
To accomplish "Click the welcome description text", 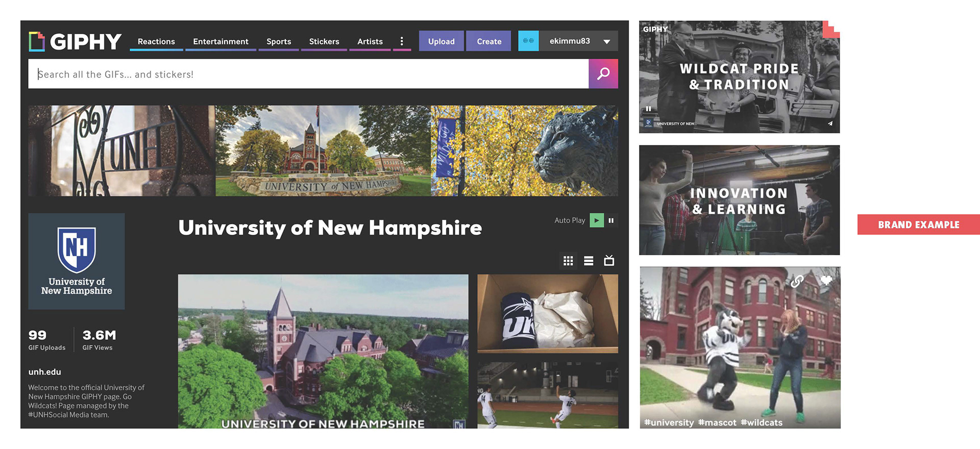I will pos(86,401).
